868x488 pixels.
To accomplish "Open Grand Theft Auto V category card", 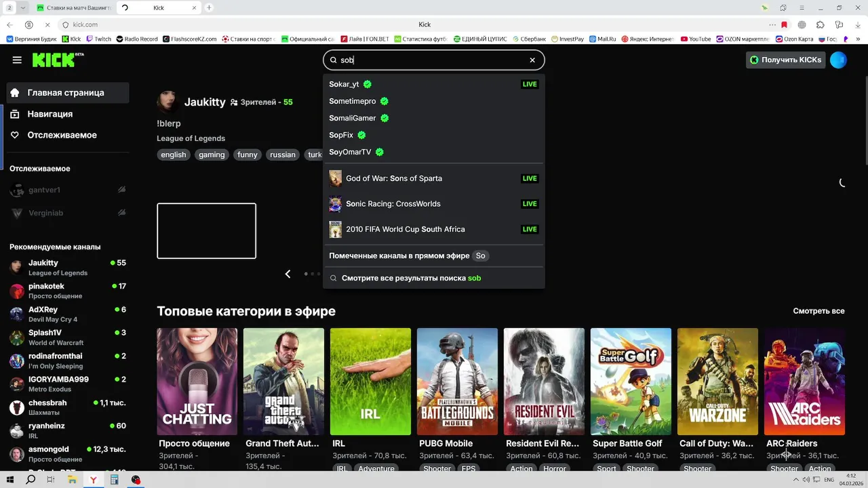I will coord(283,382).
